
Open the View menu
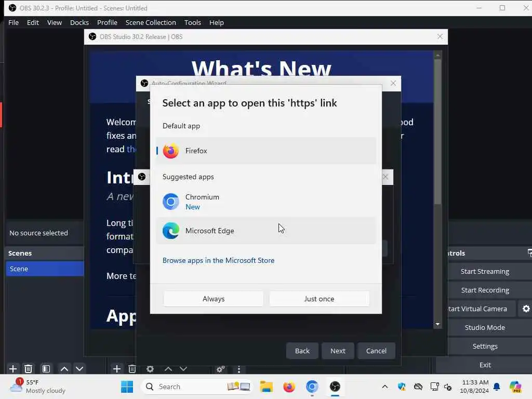[x=54, y=22]
